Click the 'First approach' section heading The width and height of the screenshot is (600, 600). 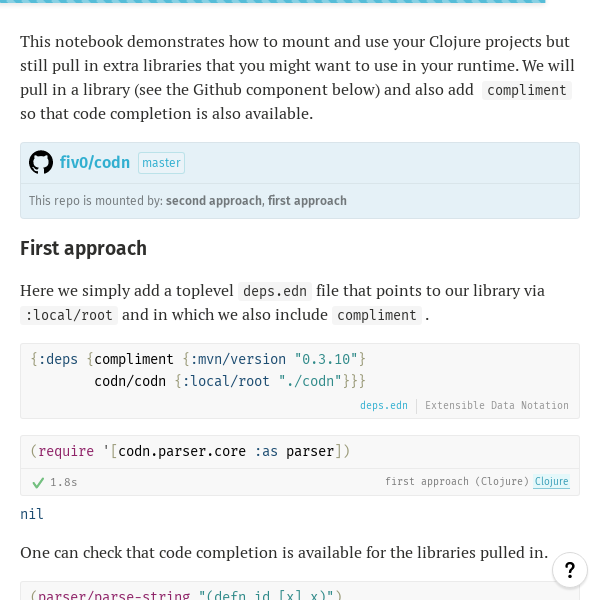click(83, 248)
